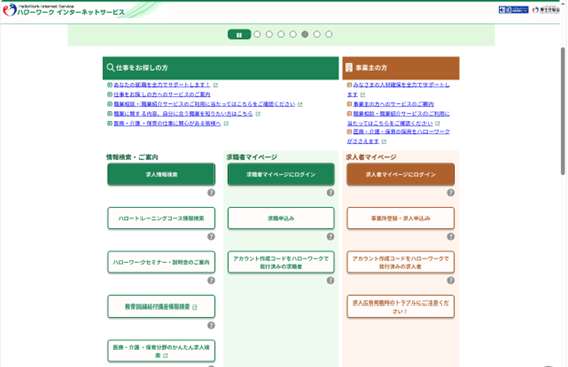Log in via 求職者マイページにログイン button

(281, 174)
